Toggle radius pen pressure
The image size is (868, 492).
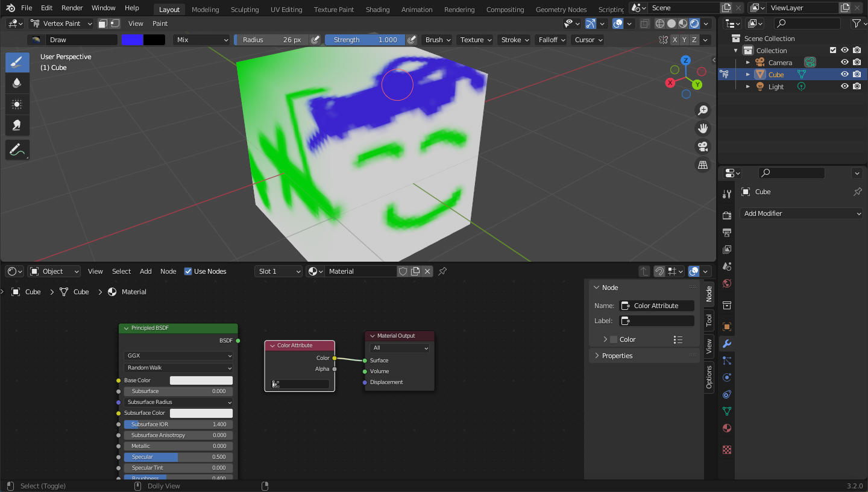click(315, 40)
